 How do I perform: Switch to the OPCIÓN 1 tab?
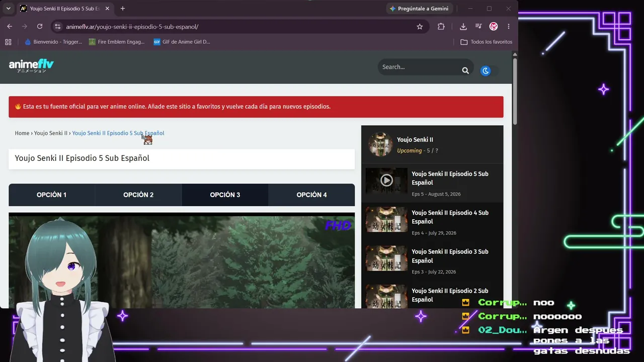click(52, 195)
